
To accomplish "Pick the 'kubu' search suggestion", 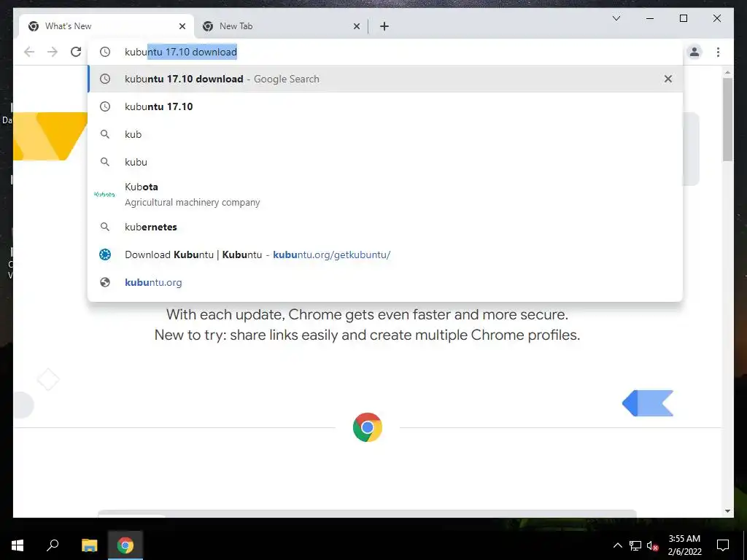I will point(385,162).
